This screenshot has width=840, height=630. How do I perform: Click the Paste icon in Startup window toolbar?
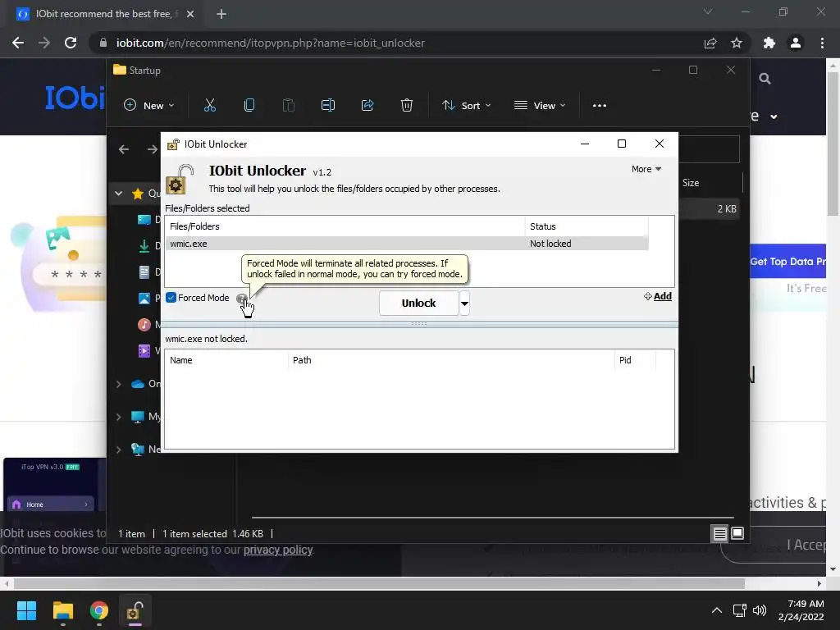point(289,106)
